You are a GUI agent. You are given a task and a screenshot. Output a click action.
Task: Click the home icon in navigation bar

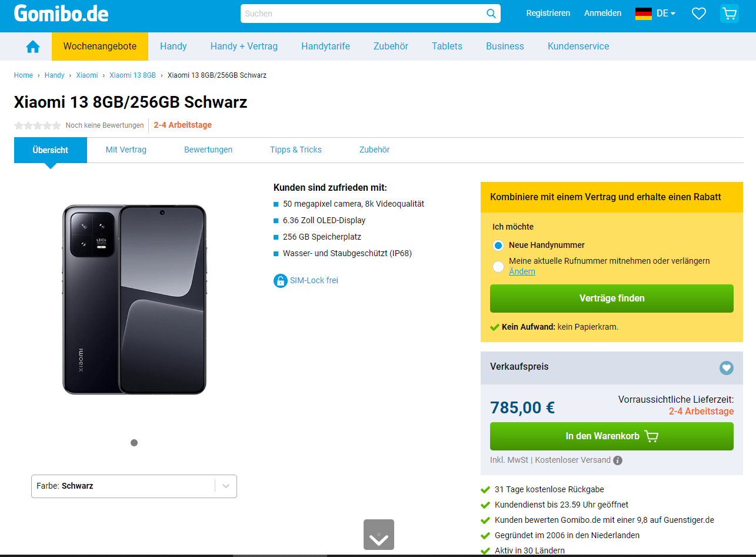[x=33, y=47]
